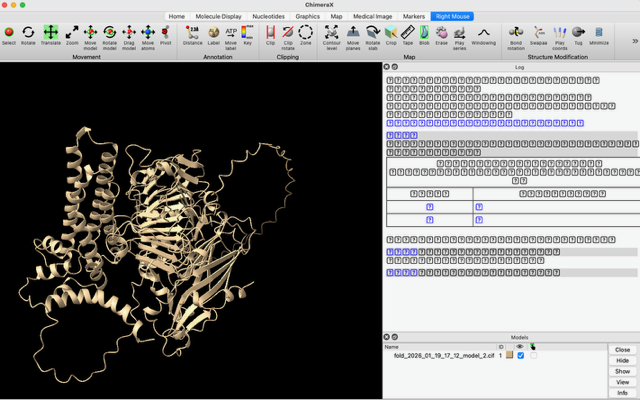Viewport: 640px width, 400px height.
Task: Open the model's tan color swatch
Action: click(509, 355)
